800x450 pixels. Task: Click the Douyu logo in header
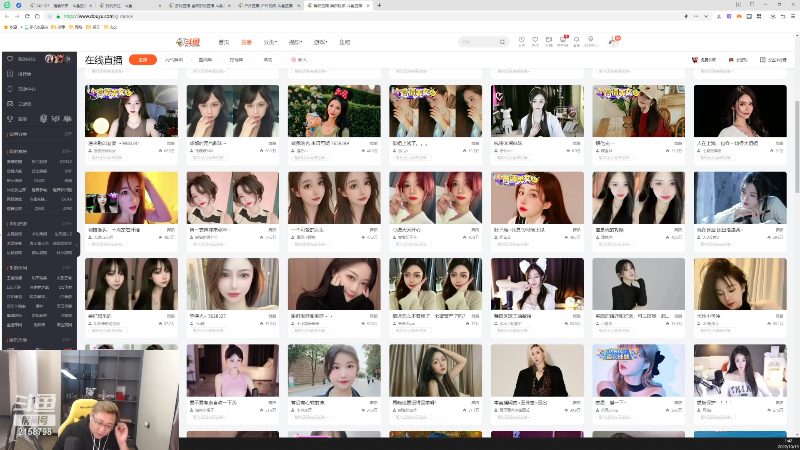tap(188, 42)
